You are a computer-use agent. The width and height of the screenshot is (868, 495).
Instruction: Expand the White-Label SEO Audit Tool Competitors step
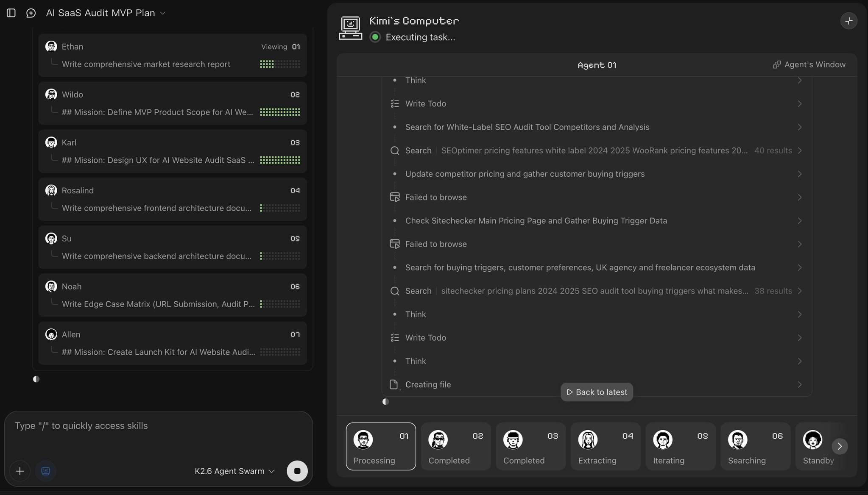(597, 127)
